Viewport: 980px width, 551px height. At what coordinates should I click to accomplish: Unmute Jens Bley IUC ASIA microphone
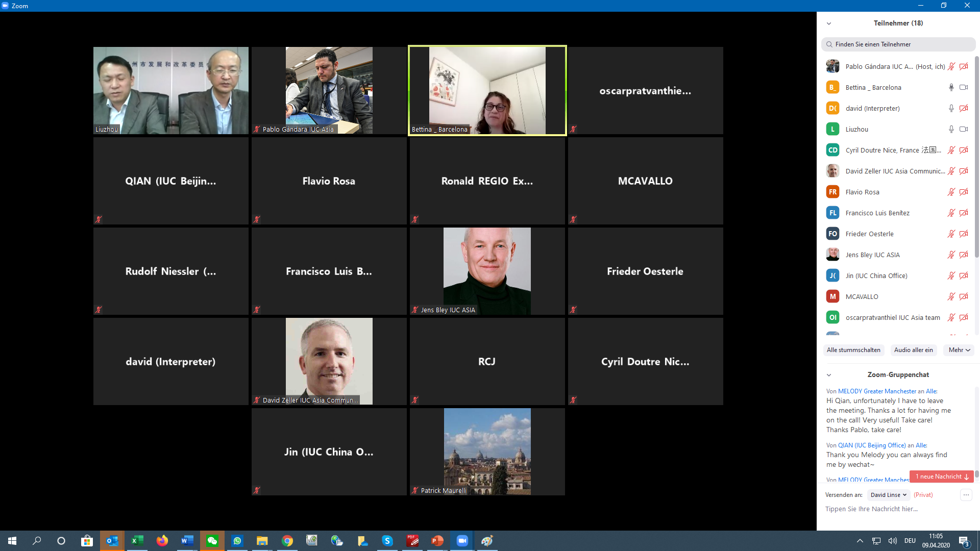(x=951, y=255)
